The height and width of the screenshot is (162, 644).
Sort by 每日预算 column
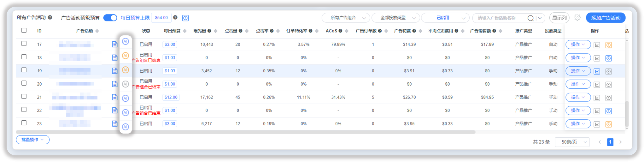(185, 31)
